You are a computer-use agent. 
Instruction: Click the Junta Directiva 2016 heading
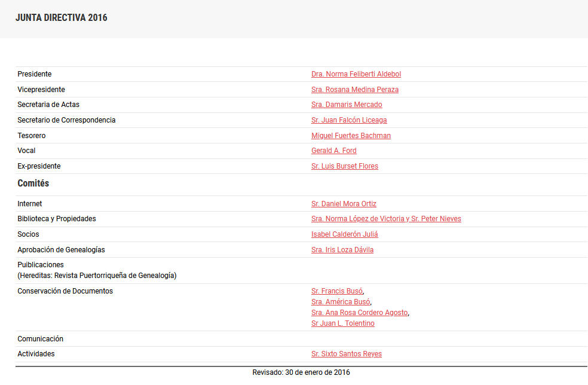tap(62, 18)
